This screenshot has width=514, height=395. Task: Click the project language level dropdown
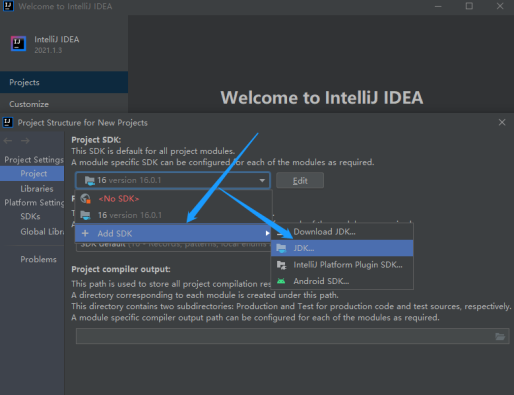pos(173,247)
